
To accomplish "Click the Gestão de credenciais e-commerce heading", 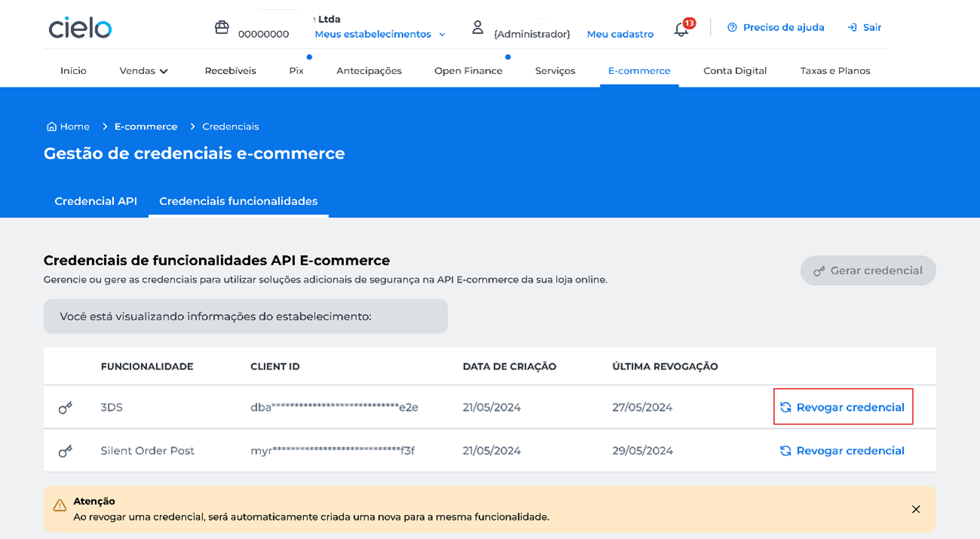I will point(194,154).
